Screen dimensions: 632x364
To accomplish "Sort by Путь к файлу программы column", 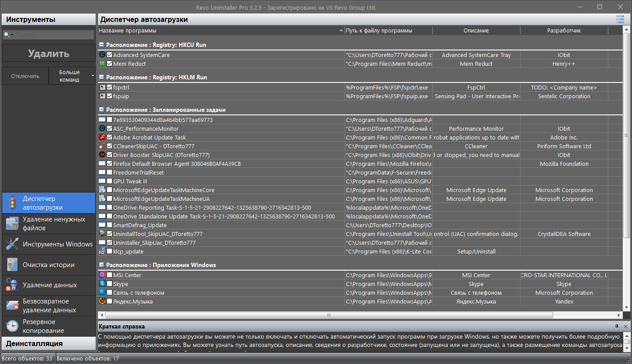I will (x=388, y=30).
